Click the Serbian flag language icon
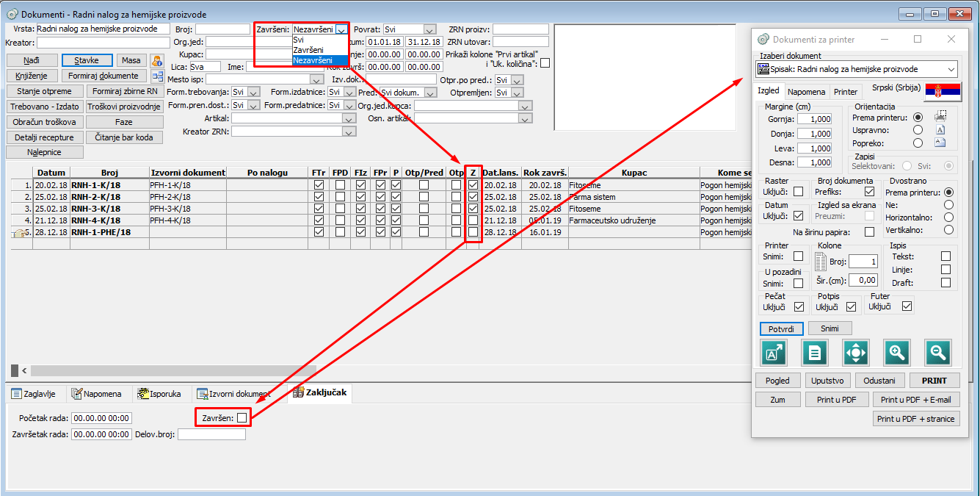This screenshot has width=980, height=496. click(x=943, y=92)
